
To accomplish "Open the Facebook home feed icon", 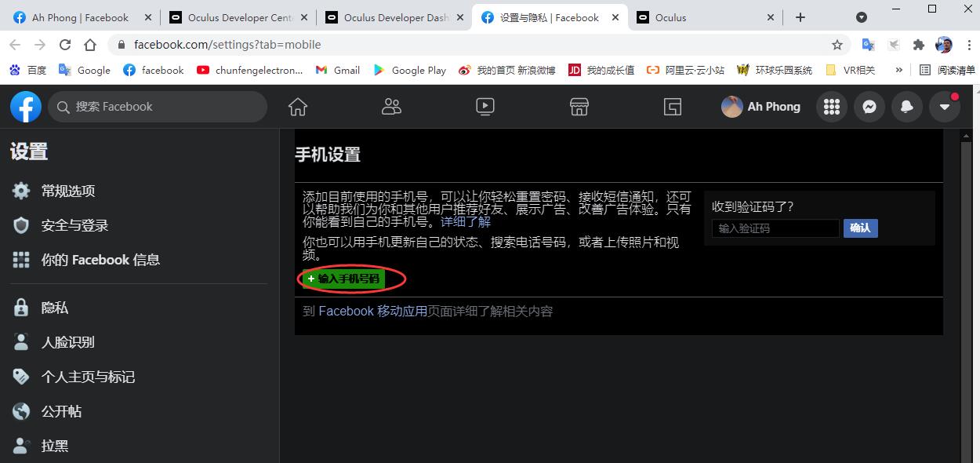I will 298,107.
